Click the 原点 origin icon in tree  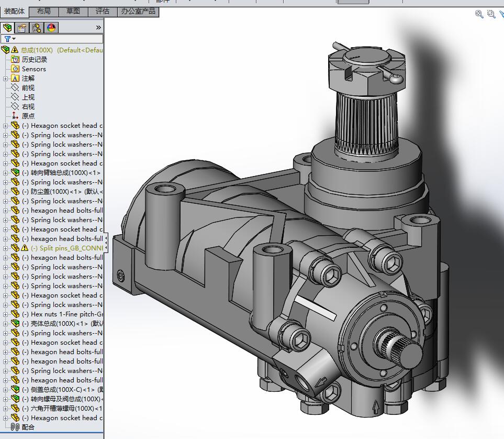(x=15, y=116)
